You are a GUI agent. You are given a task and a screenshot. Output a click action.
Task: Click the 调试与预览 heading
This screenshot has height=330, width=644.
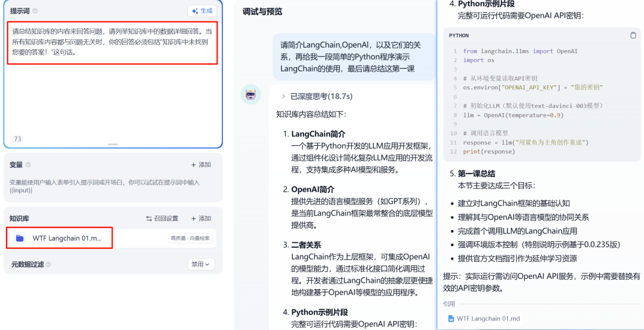tap(262, 11)
